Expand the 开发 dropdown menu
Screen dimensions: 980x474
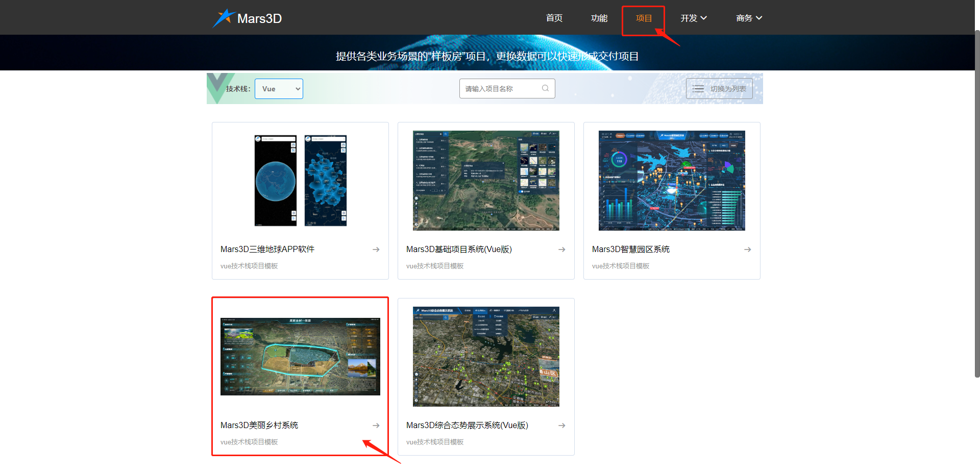[x=694, y=18]
